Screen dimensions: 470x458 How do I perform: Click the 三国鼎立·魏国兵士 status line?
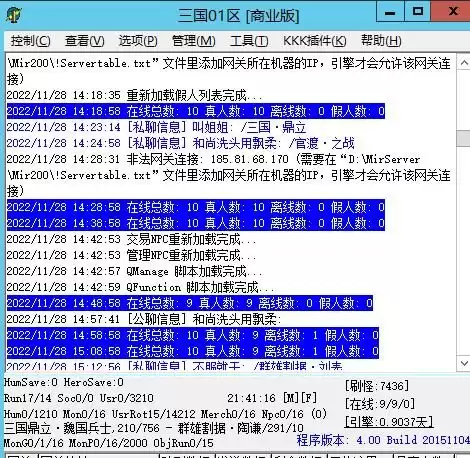click(x=154, y=428)
